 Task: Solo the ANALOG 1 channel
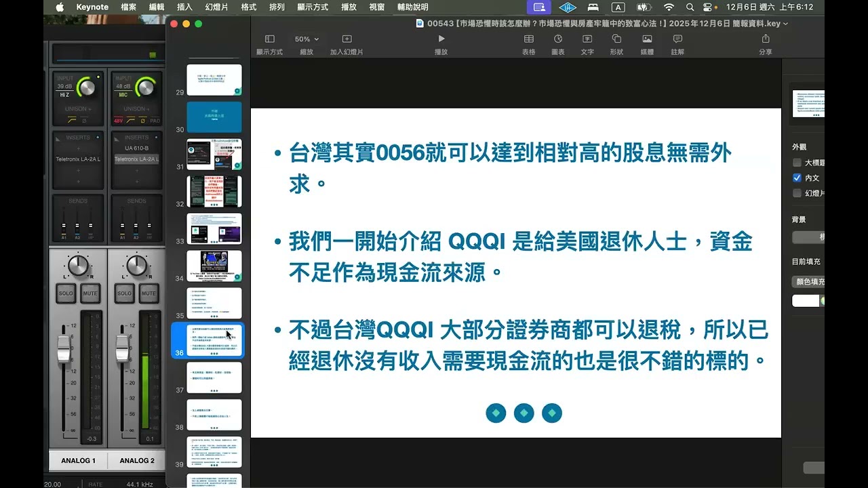pyautogui.click(x=66, y=293)
